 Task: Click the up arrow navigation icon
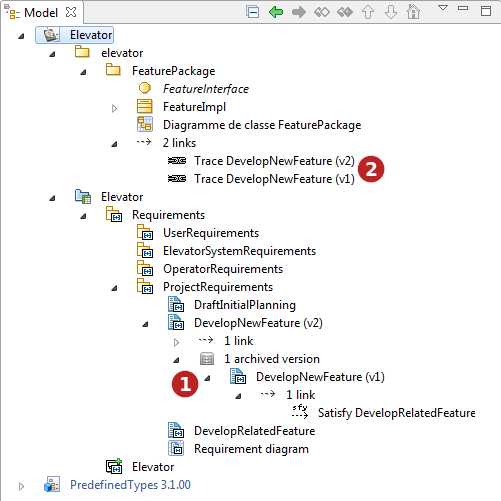click(368, 12)
